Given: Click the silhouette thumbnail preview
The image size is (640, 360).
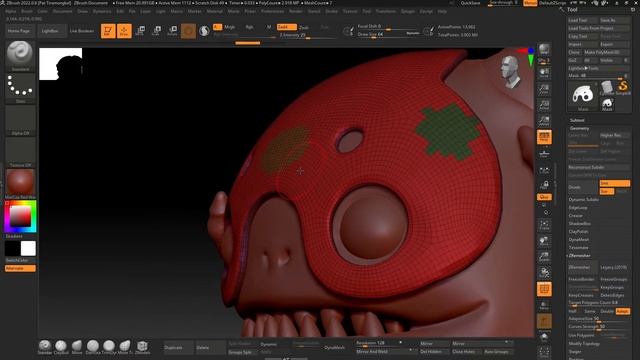Looking at the screenshot, I should pyautogui.click(x=60, y=64).
